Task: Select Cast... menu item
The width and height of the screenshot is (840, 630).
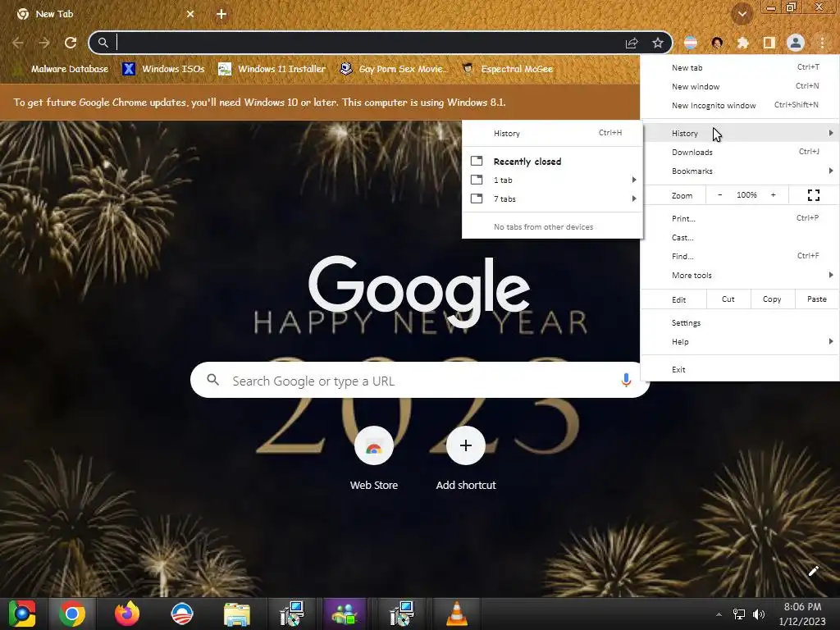Action: (739, 237)
